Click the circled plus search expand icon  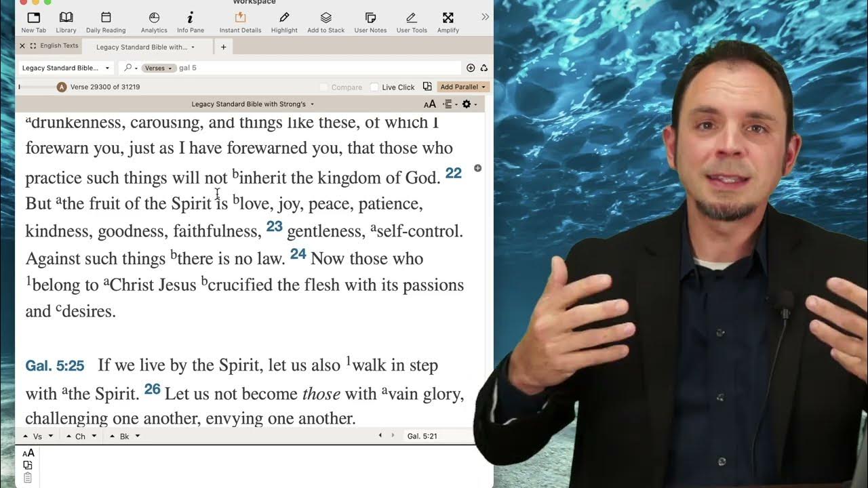(471, 68)
